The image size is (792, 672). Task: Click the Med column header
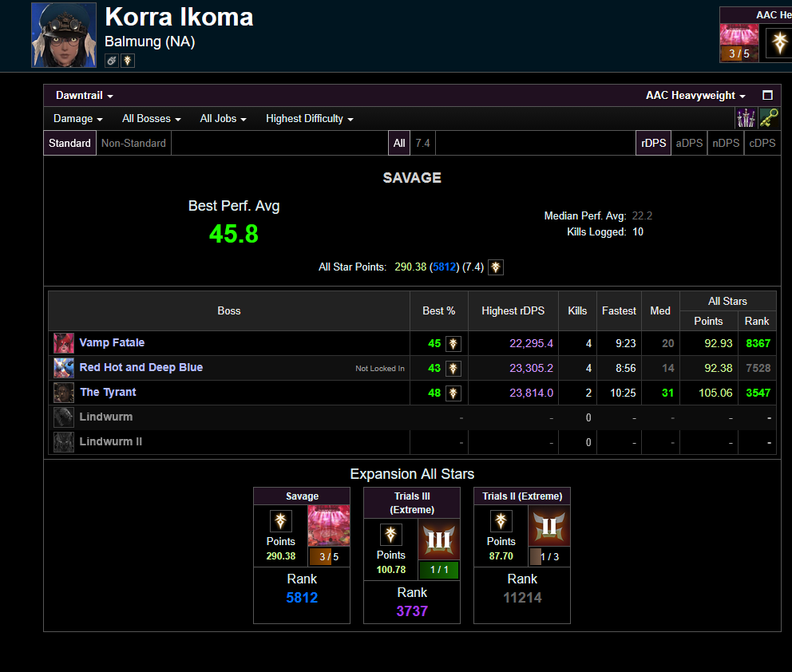660,311
